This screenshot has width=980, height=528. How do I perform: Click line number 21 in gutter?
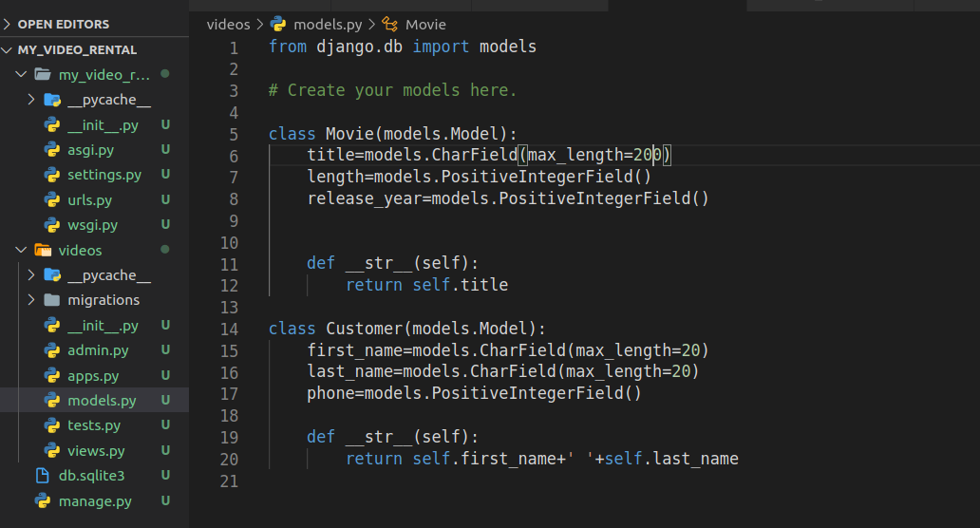[230, 481]
